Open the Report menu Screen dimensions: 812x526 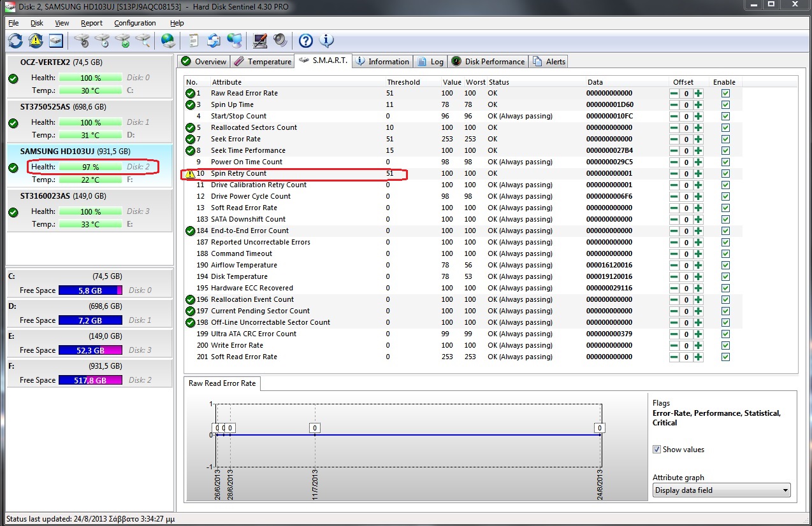tap(92, 23)
